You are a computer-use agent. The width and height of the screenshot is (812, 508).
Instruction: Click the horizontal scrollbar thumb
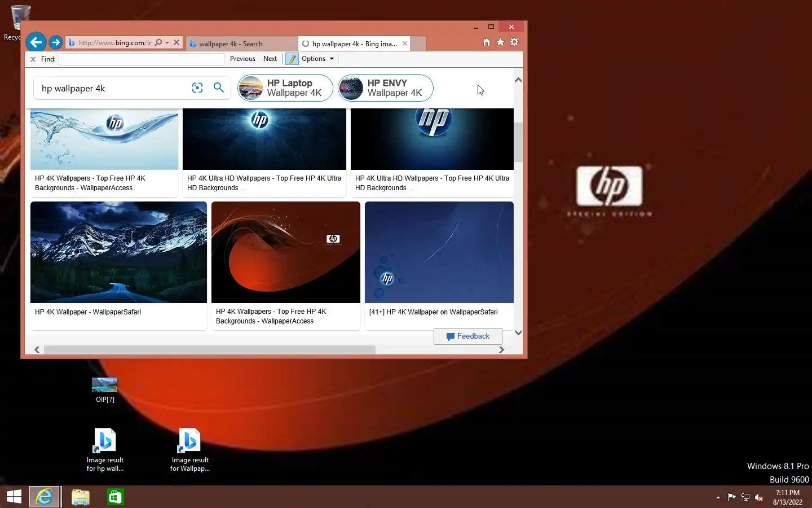pos(210,349)
